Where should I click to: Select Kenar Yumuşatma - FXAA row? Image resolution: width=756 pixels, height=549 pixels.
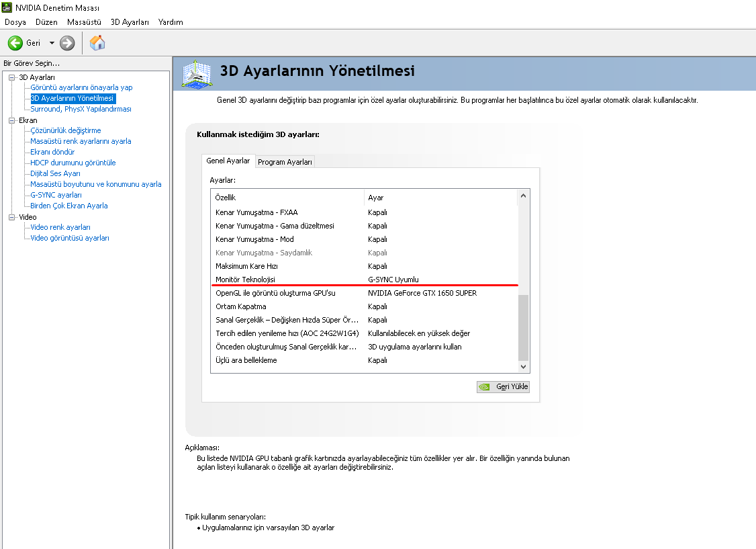pos(365,212)
